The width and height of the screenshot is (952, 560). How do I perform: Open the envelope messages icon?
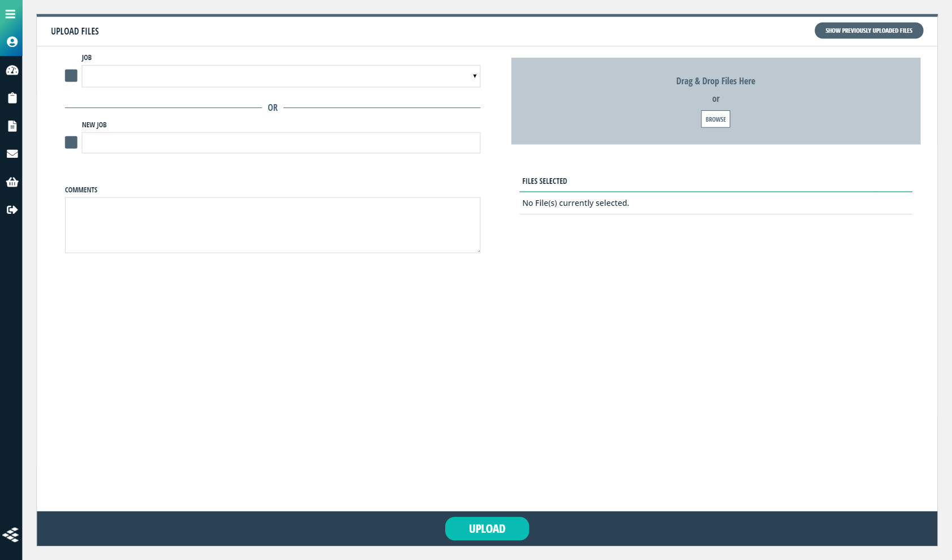tap(12, 154)
